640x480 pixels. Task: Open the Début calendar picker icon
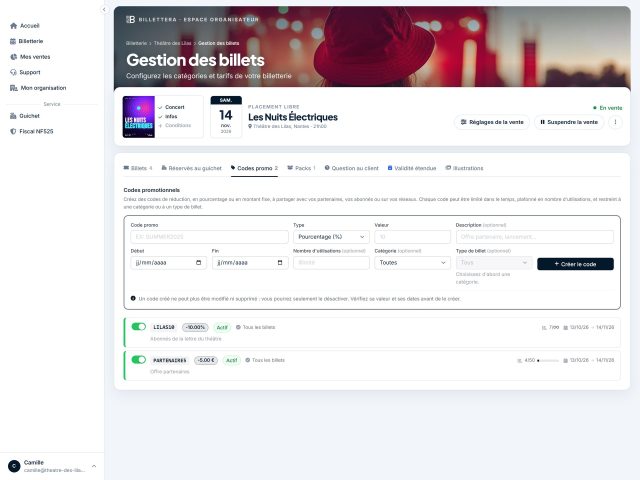click(x=198, y=262)
